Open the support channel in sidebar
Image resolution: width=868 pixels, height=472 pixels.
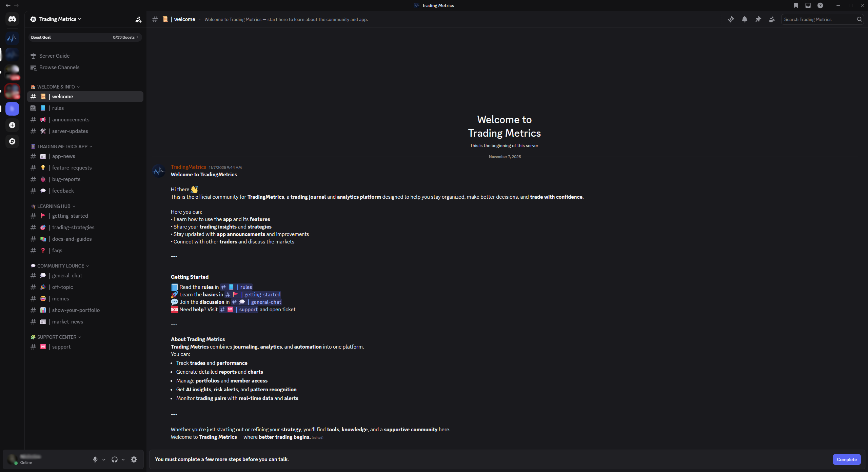(85, 347)
